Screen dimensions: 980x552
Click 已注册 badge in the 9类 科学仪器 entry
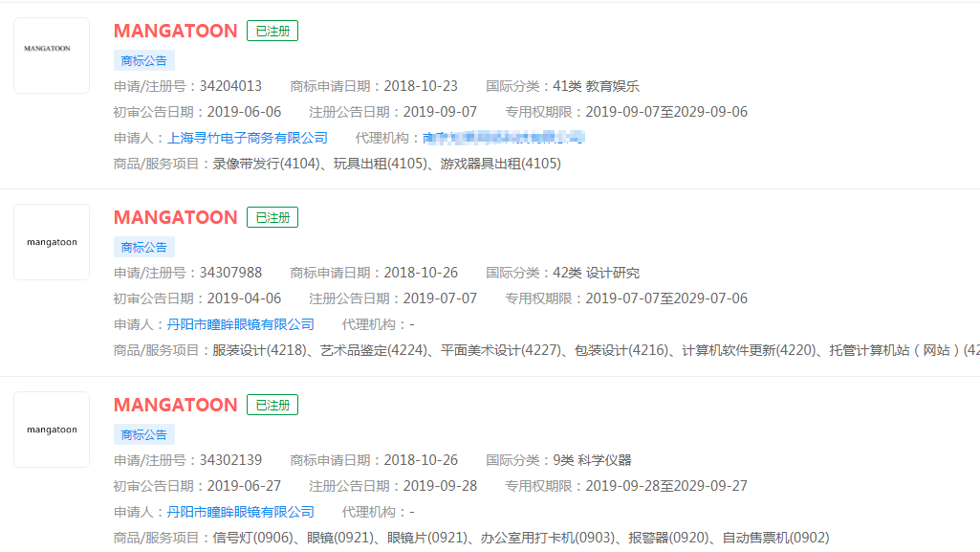(272, 405)
